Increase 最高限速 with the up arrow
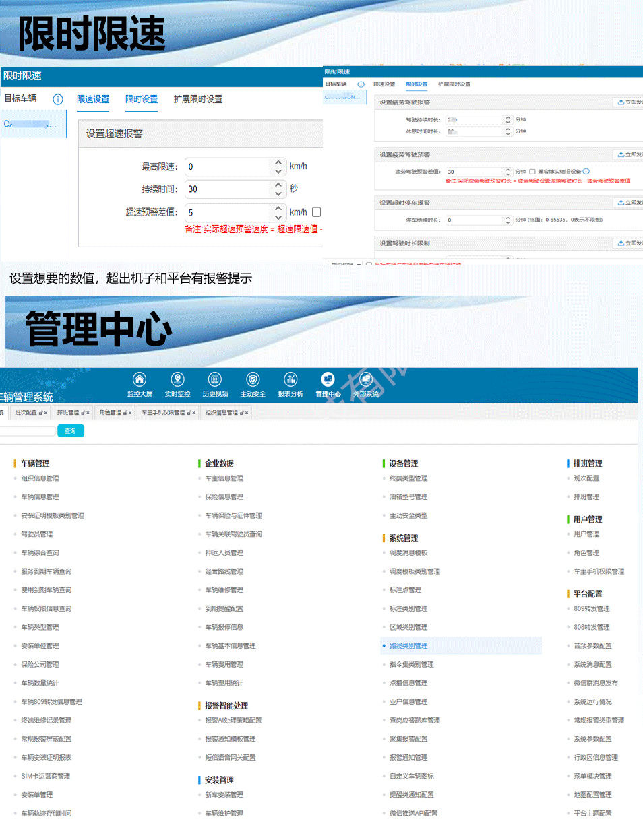Viewport: 643px width, 840px height. click(278, 162)
